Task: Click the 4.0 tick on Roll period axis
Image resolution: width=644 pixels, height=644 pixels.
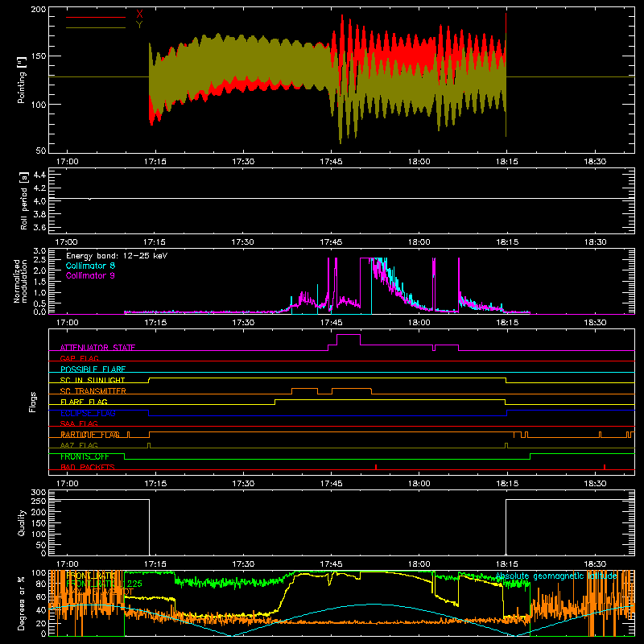Action: pos(39,201)
